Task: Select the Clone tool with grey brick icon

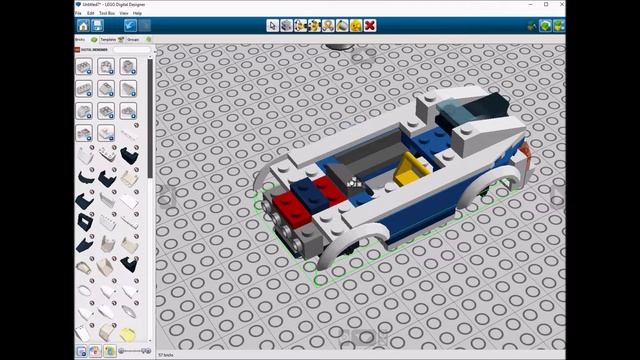Action: [287, 26]
